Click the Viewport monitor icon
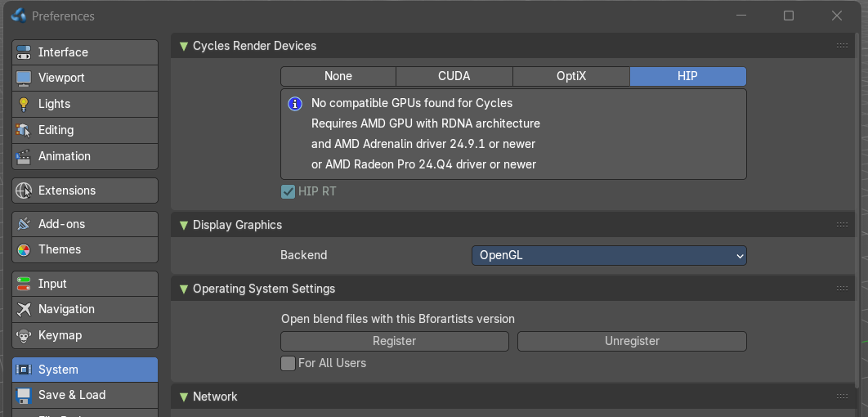Image resolution: width=868 pixels, height=417 pixels. pos(24,78)
